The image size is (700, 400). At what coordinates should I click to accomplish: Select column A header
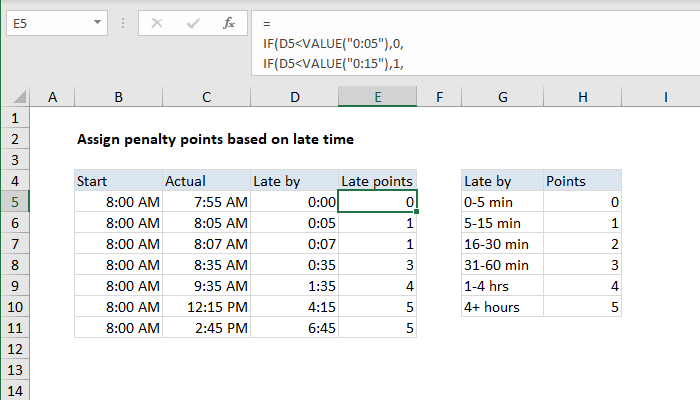pos(52,97)
